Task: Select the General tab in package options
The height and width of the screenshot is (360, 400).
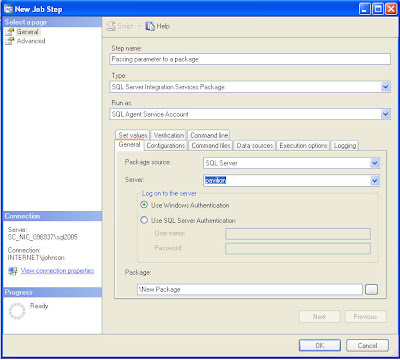Action: pyautogui.click(x=129, y=145)
